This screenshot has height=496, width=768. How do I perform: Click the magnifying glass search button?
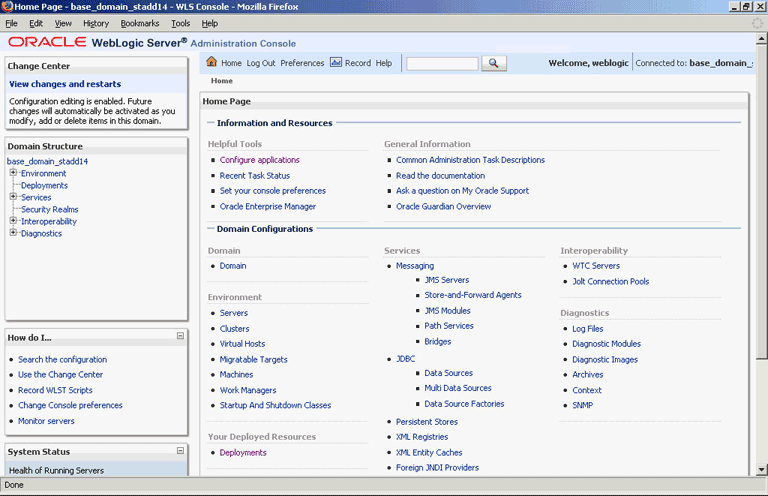point(494,63)
